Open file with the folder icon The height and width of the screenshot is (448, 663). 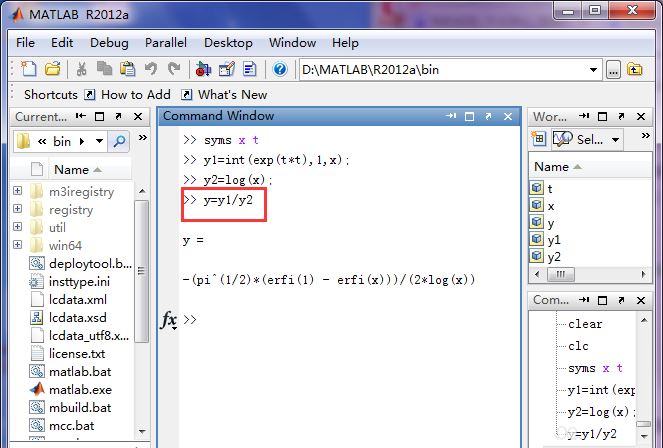point(53,69)
